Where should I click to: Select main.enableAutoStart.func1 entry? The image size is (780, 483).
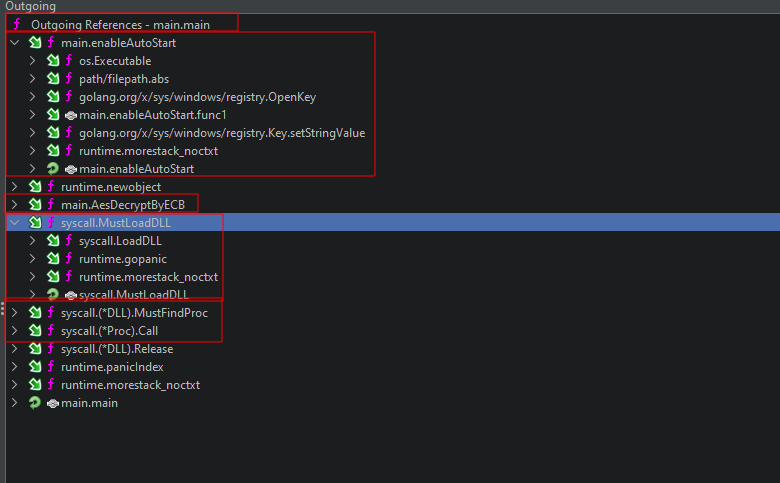click(x=153, y=115)
